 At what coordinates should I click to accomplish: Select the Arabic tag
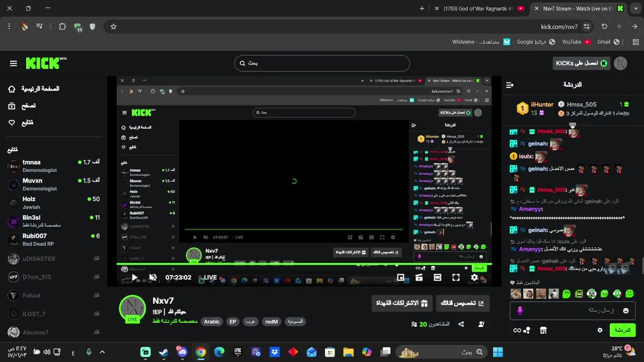point(212,322)
